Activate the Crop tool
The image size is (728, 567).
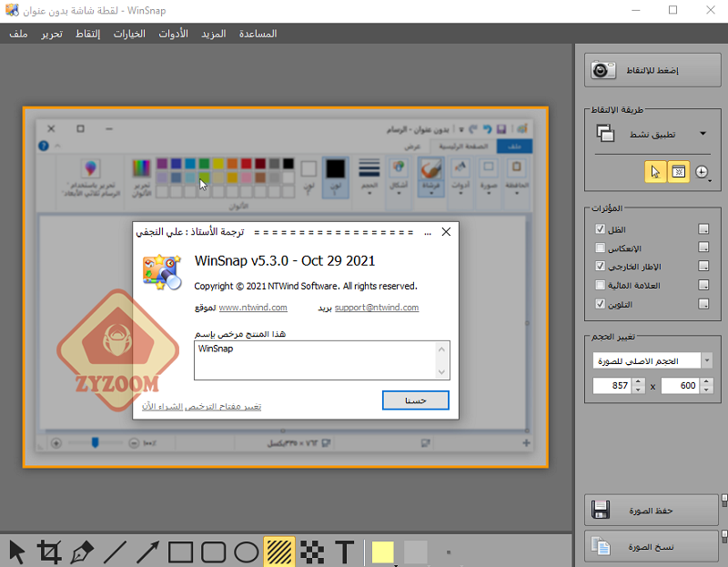pos(49,552)
